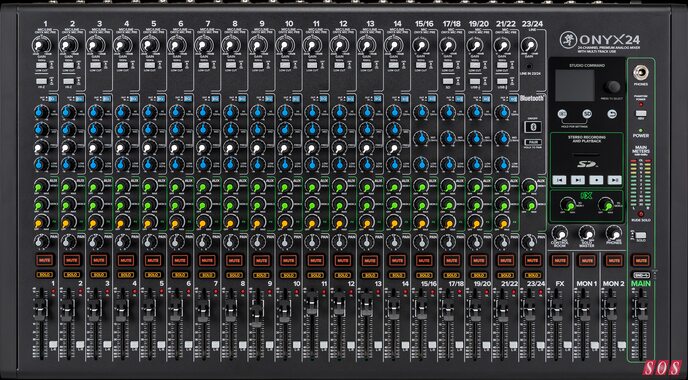Mute the MAIN output

tap(641, 260)
